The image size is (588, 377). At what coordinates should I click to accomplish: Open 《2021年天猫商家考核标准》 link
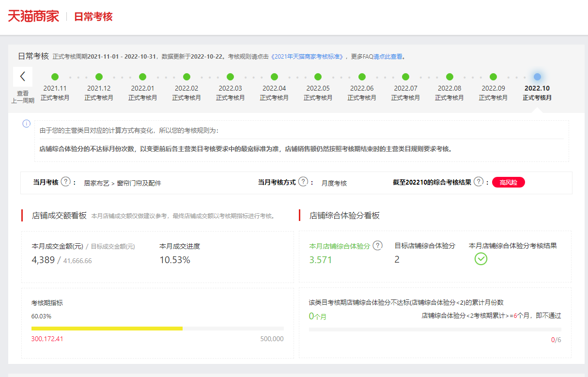(x=307, y=56)
